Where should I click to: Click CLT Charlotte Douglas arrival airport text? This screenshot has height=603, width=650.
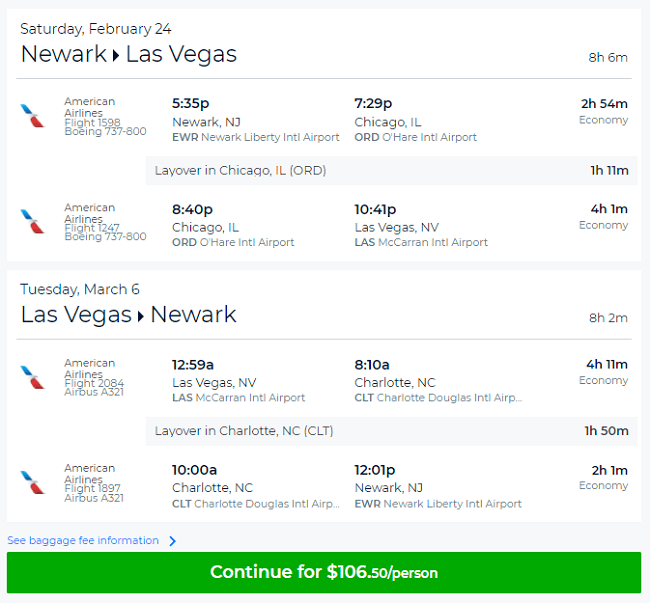[x=438, y=398]
